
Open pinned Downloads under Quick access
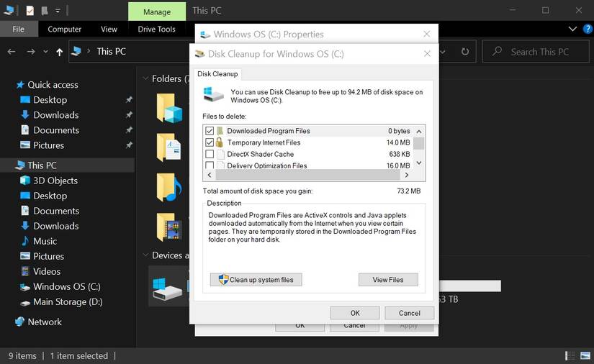click(56, 115)
